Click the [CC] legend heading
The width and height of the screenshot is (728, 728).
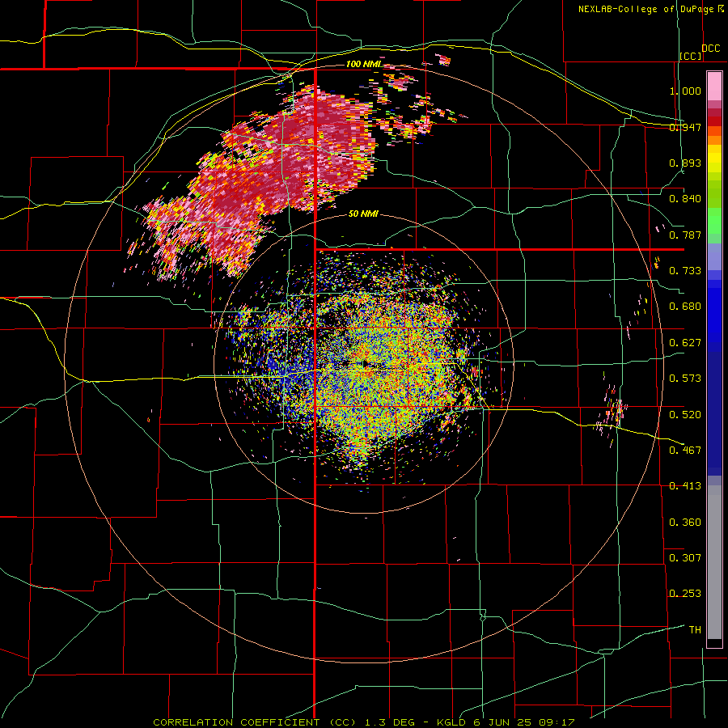pos(691,56)
